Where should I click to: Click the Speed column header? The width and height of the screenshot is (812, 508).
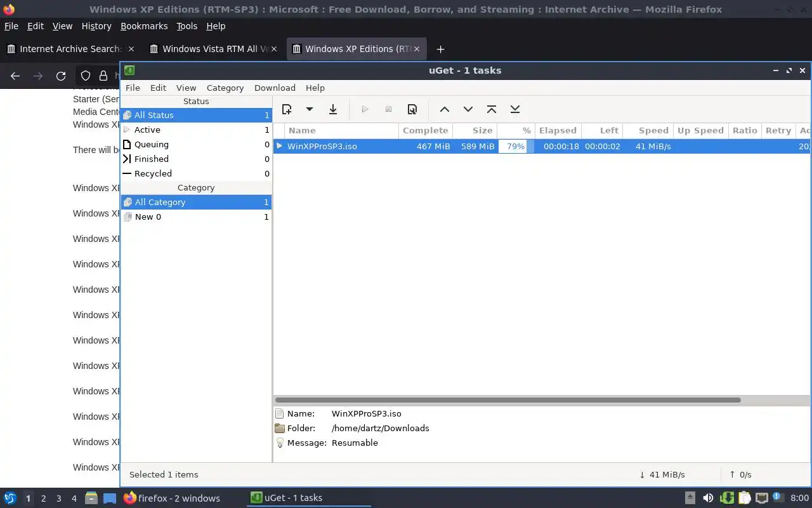(648, 130)
